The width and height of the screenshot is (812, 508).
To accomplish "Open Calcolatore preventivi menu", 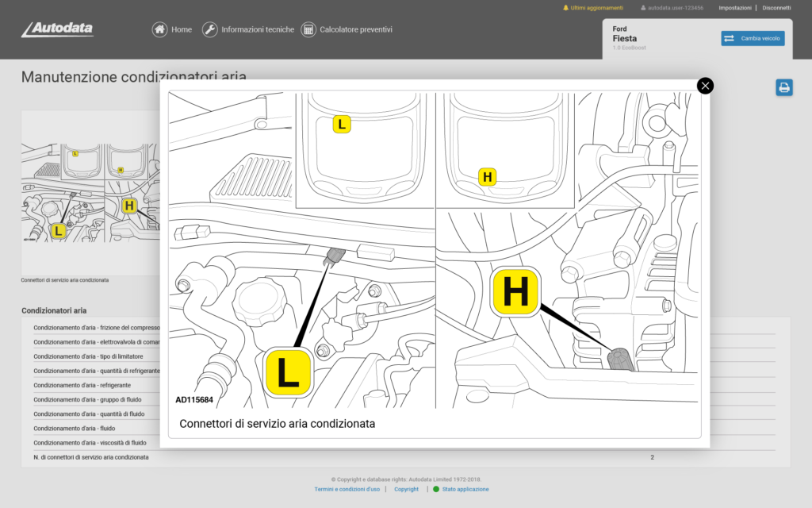I will (355, 29).
